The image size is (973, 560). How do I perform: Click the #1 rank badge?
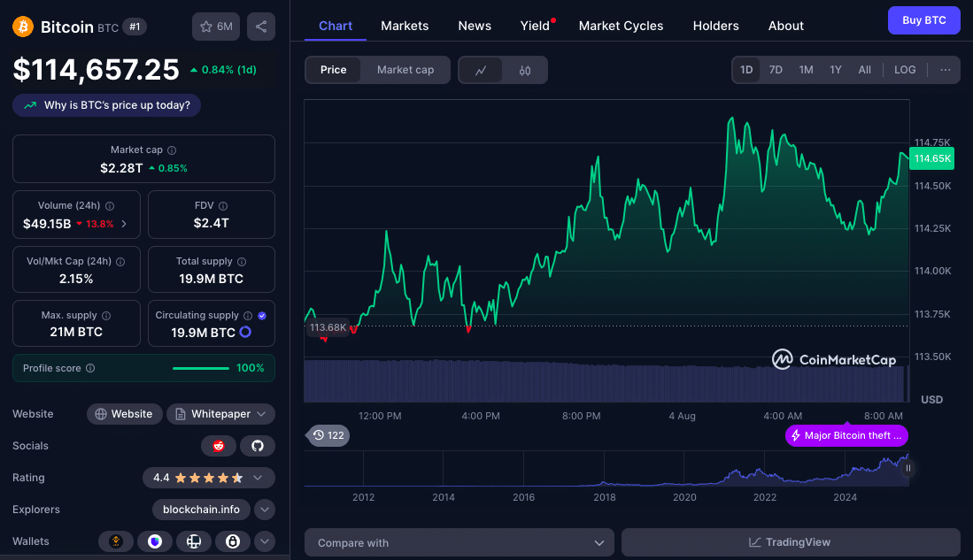coord(135,27)
